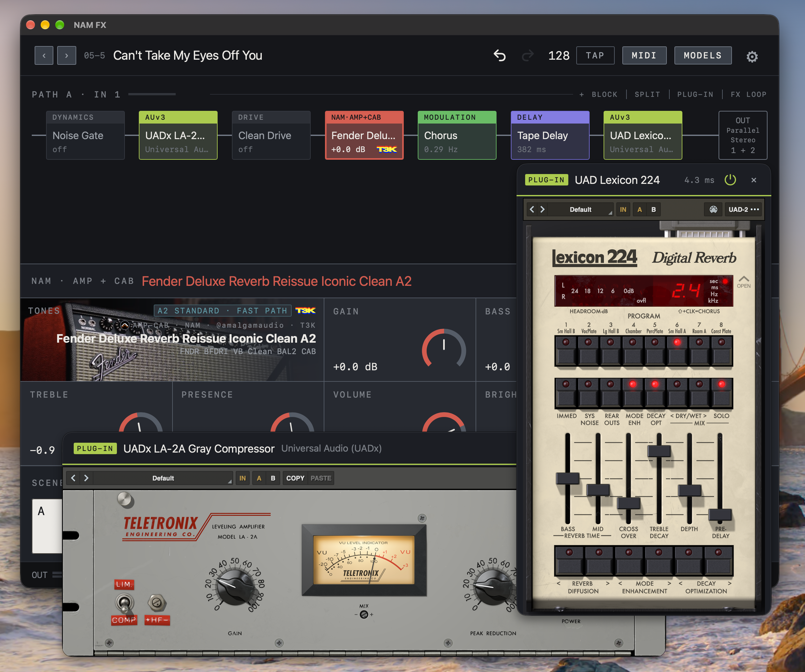Viewport: 805px width, 672px height.
Task: Toggle IN bypass on Lexicon toolbar
Action: [x=623, y=210]
